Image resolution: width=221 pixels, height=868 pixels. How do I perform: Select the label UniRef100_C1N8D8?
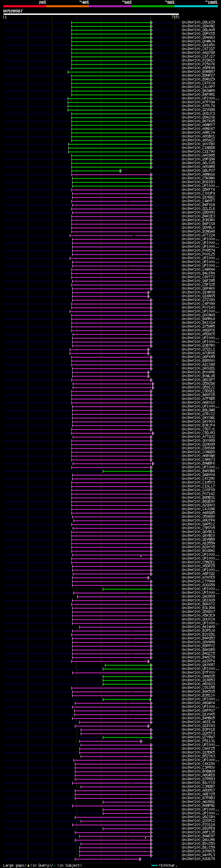coord(198,148)
